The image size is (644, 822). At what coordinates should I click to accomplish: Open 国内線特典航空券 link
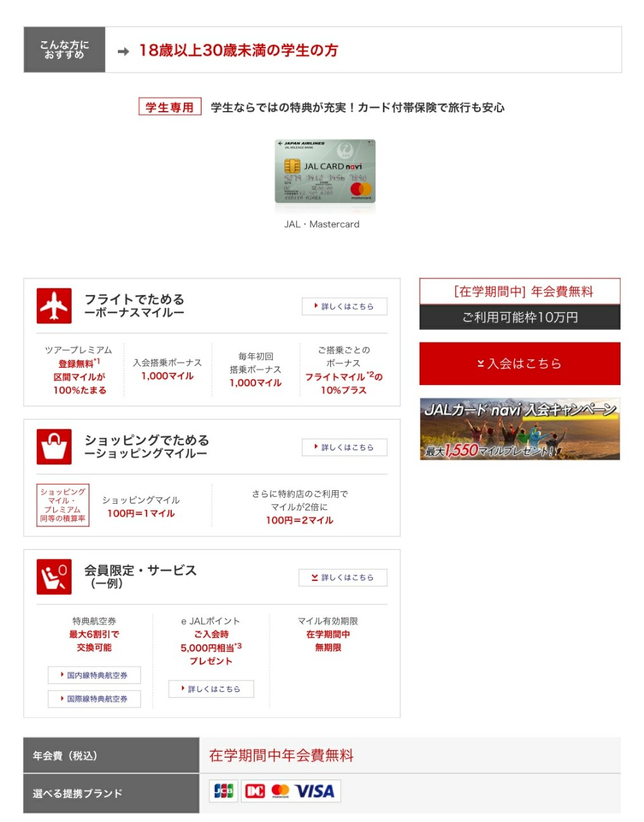tap(94, 675)
